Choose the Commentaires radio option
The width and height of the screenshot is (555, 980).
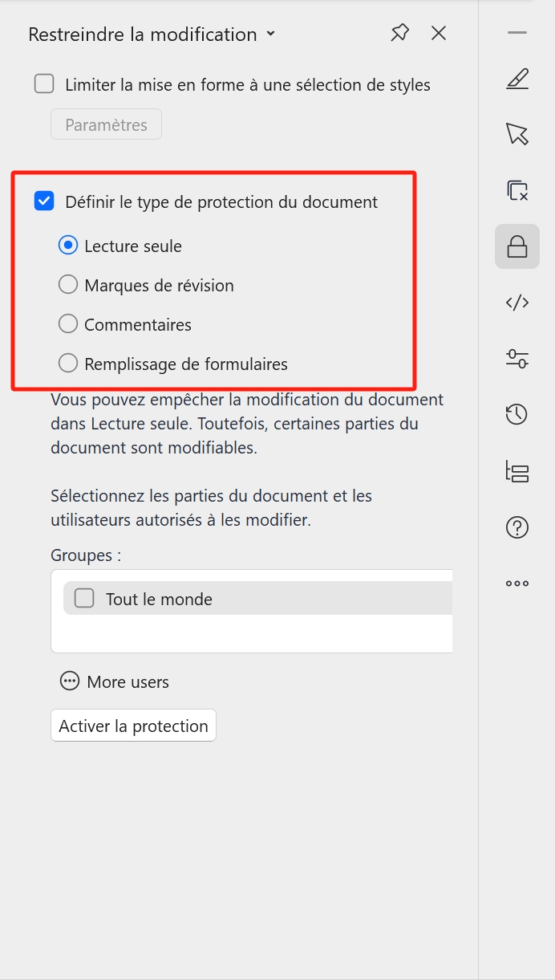[68, 324]
